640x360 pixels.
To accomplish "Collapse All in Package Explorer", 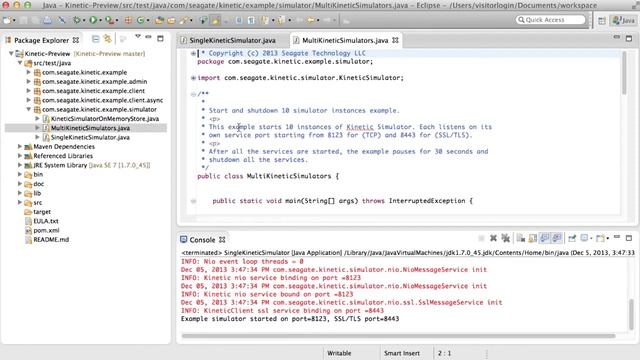I will [x=96, y=39].
